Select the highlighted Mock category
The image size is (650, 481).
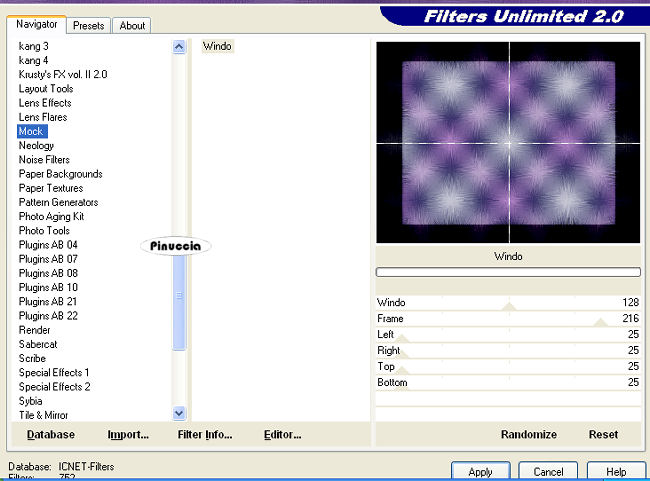click(32, 131)
